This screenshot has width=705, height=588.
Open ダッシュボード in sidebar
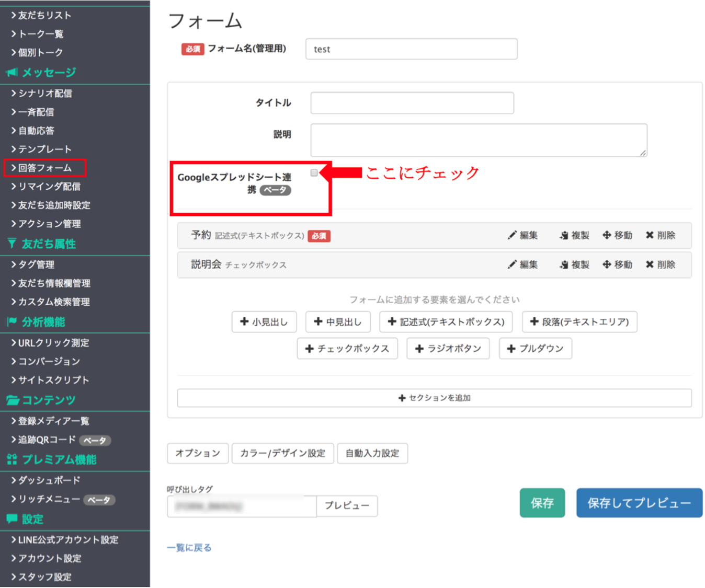pos(50,480)
